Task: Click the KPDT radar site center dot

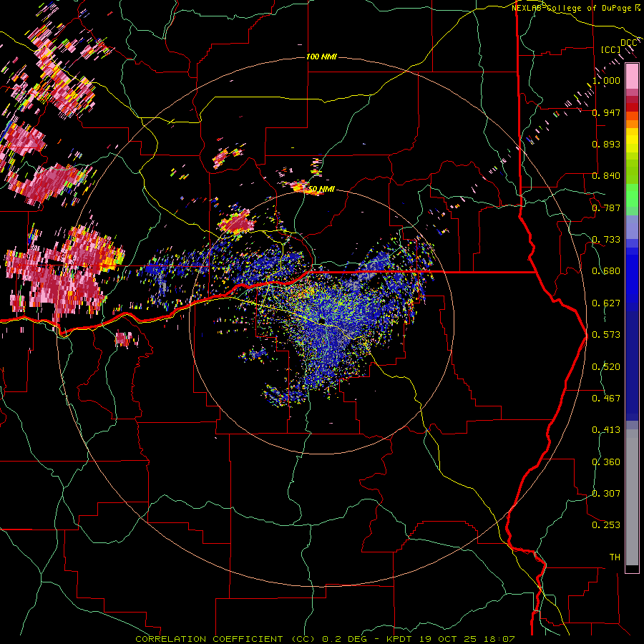Action: pyautogui.click(x=321, y=321)
